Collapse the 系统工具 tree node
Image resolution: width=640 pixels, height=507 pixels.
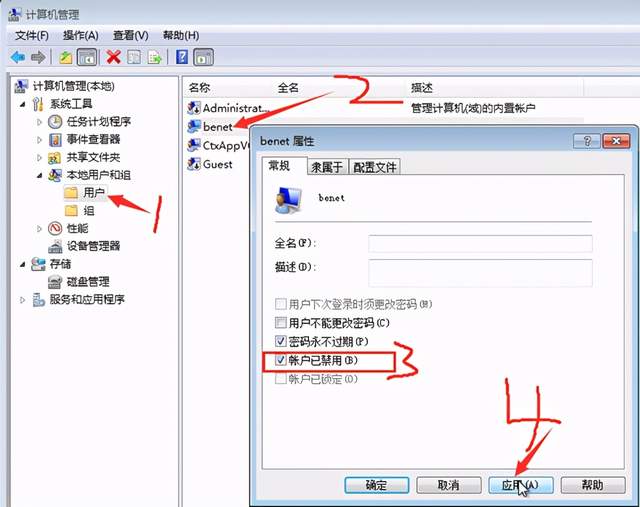point(22,105)
